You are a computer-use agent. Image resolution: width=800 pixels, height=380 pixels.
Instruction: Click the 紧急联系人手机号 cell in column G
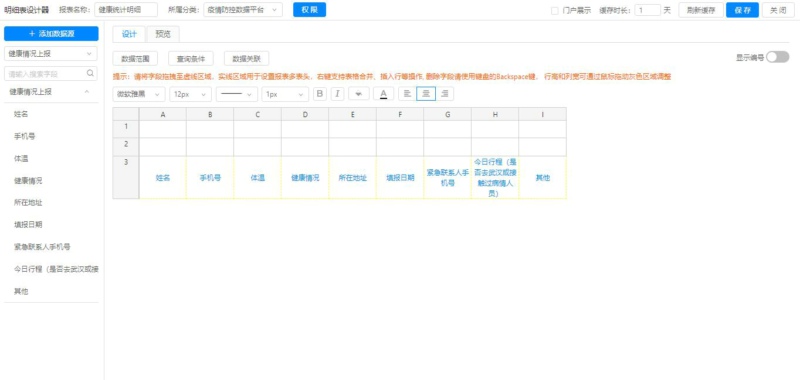[447, 178]
